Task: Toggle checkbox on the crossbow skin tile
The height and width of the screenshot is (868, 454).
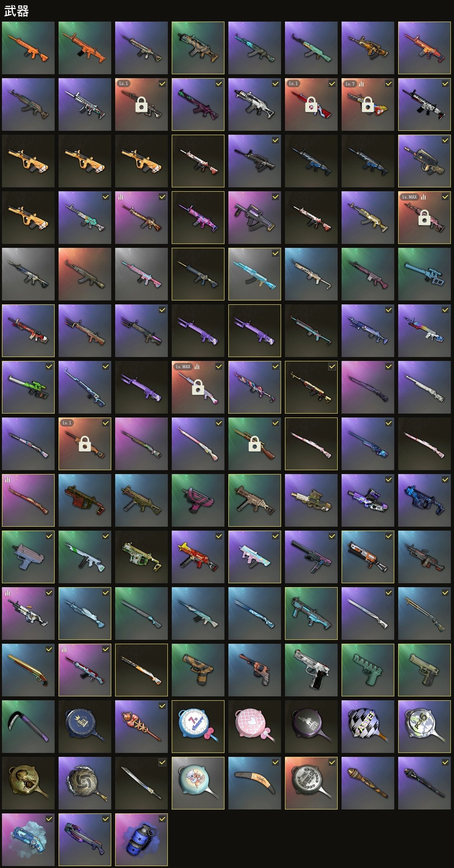Action: click(x=106, y=819)
